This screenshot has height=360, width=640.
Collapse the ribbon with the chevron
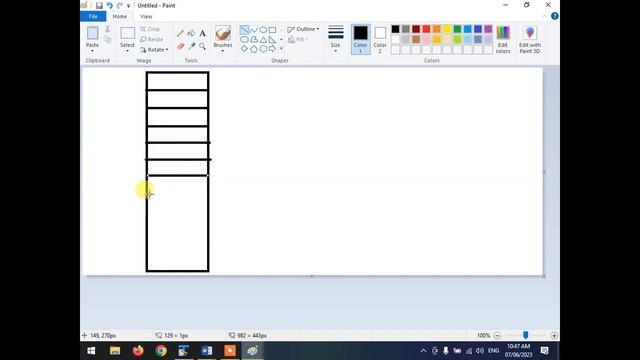click(x=544, y=16)
